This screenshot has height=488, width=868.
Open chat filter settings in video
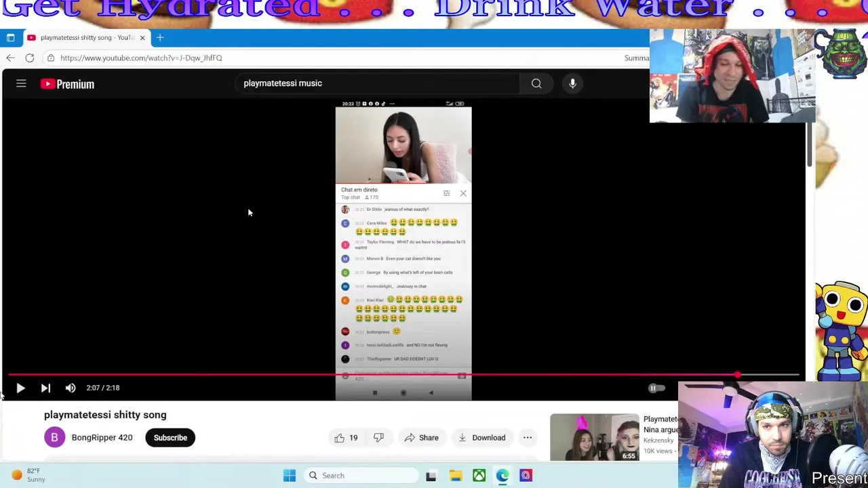446,194
